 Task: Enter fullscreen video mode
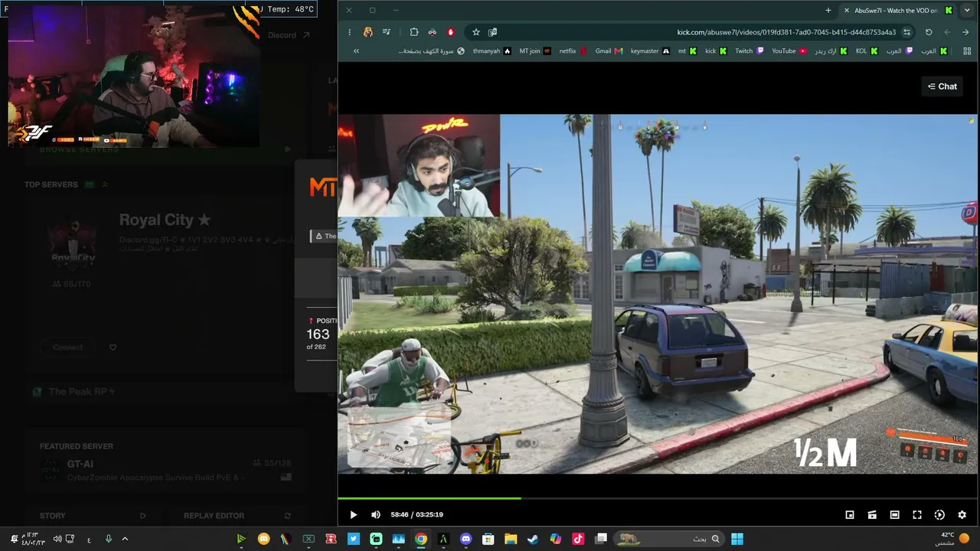coord(917,515)
